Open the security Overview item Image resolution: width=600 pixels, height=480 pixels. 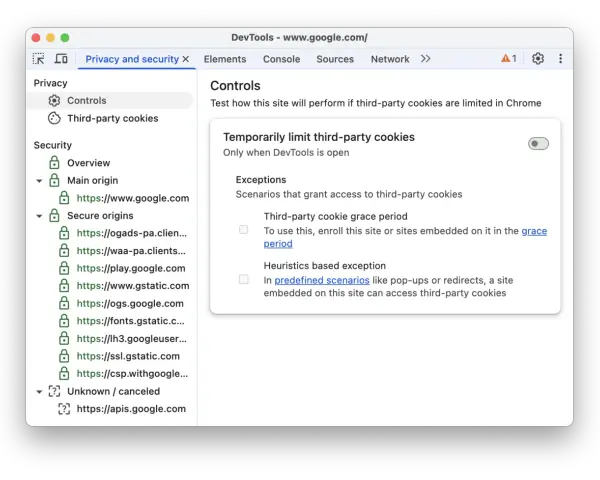pos(110,163)
